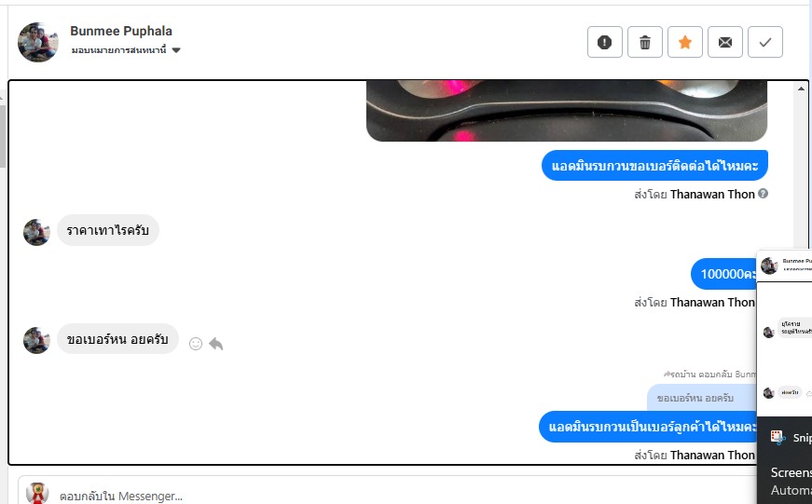Click scroll up arrow in chat pane
The image size is (812, 504).
point(801,89)
